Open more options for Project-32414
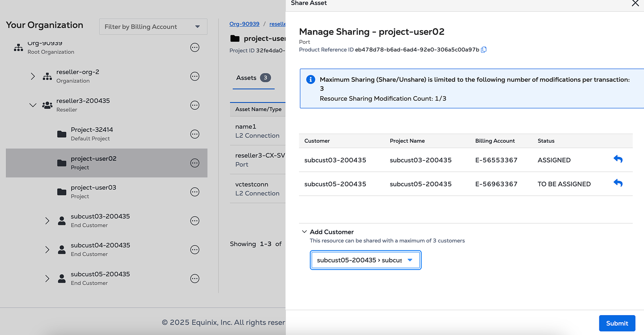Viewport: 644px width, 335px height. coord(195,134)
